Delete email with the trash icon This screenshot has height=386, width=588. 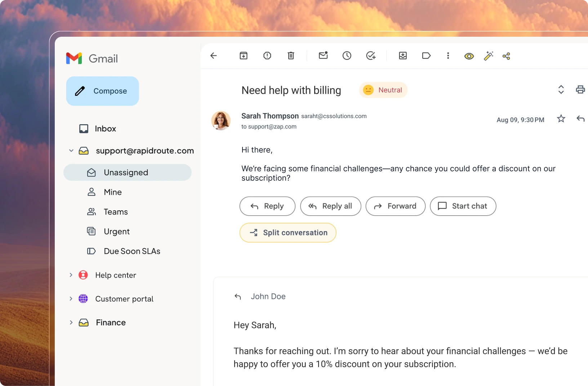click(291, 55)
